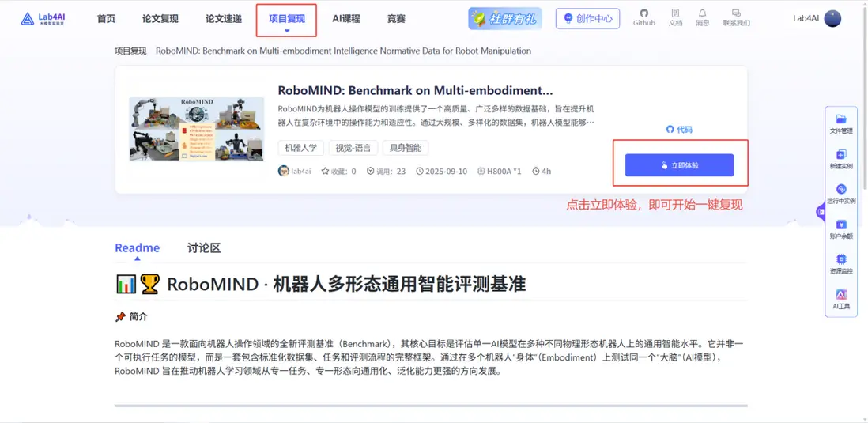
Task: Click the RoboMIND project thumbnail image
Action: tap(197, 129)
